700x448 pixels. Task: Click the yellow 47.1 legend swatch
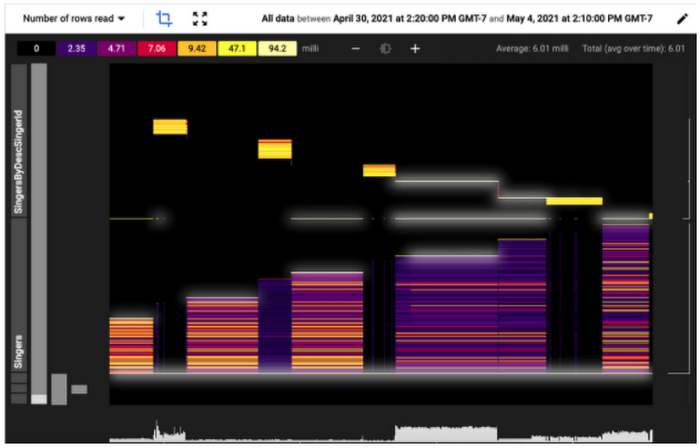pos(237,49)
